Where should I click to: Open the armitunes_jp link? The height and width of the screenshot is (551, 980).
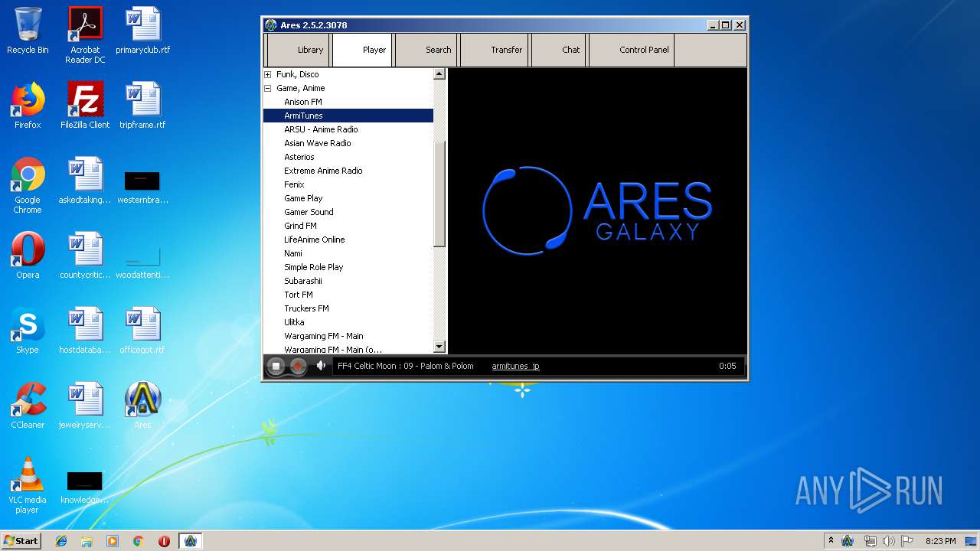point(515,366)
